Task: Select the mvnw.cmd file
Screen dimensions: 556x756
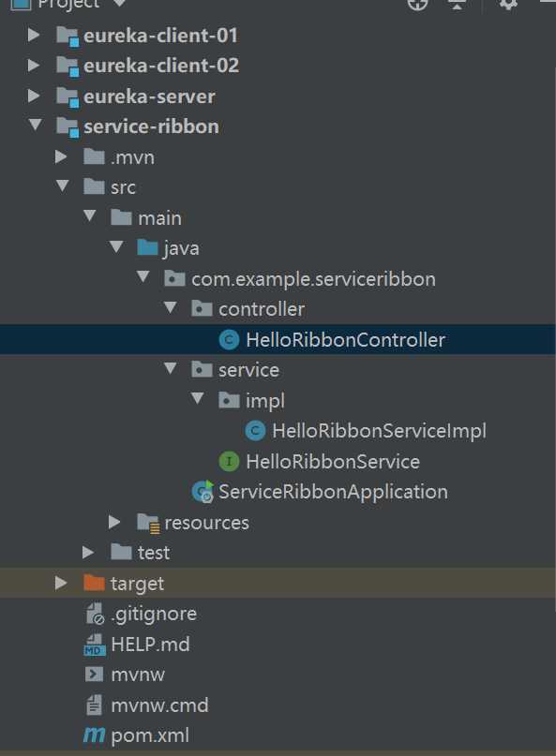Action: (159, 705)
